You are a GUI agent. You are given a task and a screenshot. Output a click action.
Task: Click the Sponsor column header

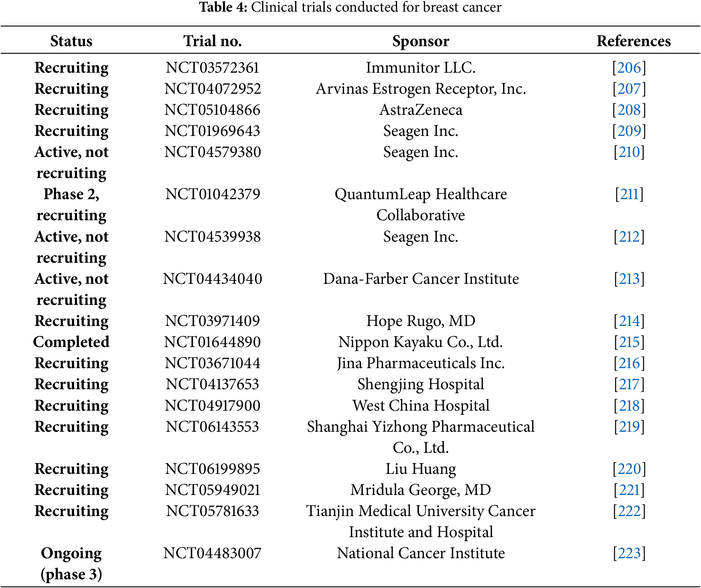pos(421,41)
